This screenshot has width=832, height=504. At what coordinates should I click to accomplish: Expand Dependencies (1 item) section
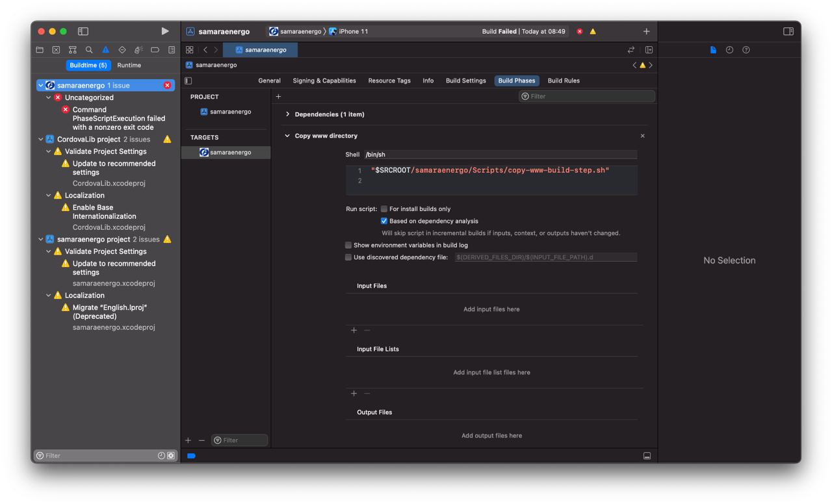coord(287,114)
